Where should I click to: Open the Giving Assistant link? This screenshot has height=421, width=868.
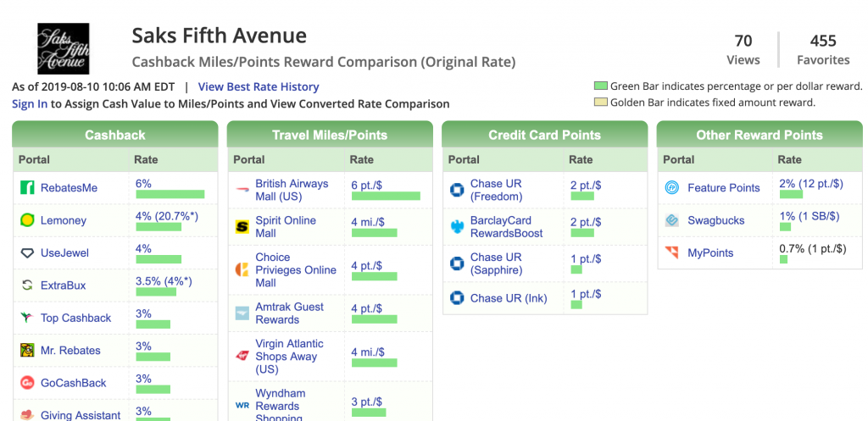coord(81,415)
